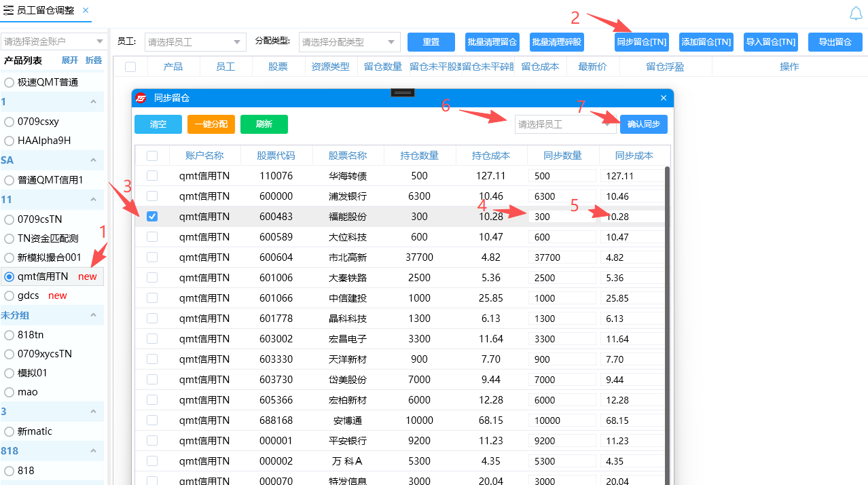868x485 pixels.
Task: Click 展开 to expand all products
Action: tap(70, 60)
